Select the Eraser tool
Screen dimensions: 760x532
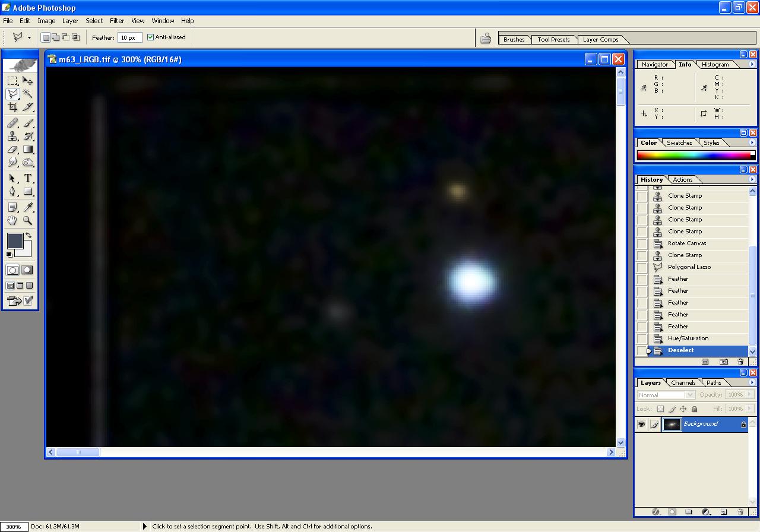pos(12,150)
